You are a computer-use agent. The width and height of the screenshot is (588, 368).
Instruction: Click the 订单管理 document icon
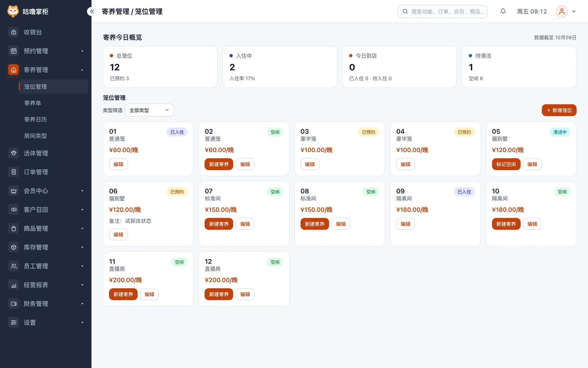(13, 172)
